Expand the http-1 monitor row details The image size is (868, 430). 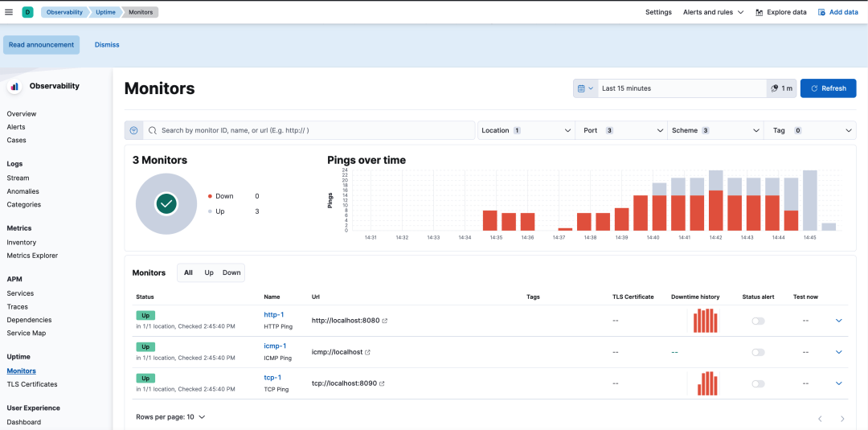point(838,321)
